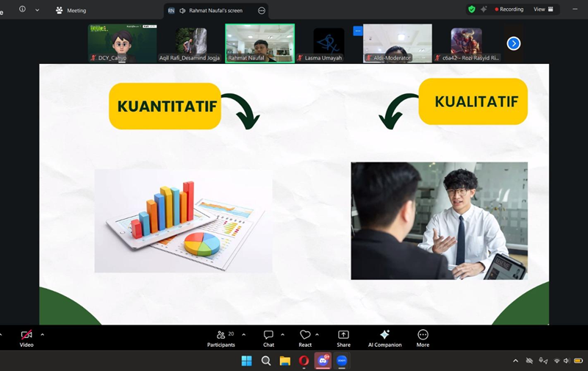Screen dimensions: 588x371
Task: Expand the Chat options caret
Action: coord(284,334)
